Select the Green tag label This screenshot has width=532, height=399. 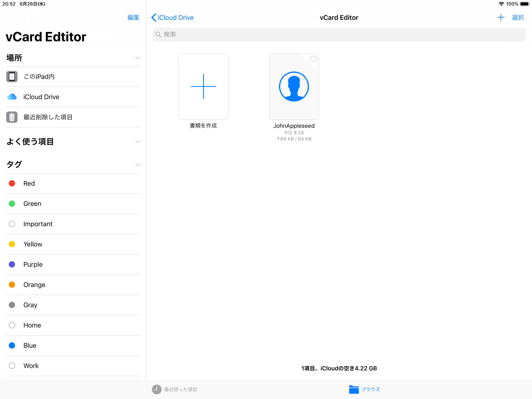32,204
